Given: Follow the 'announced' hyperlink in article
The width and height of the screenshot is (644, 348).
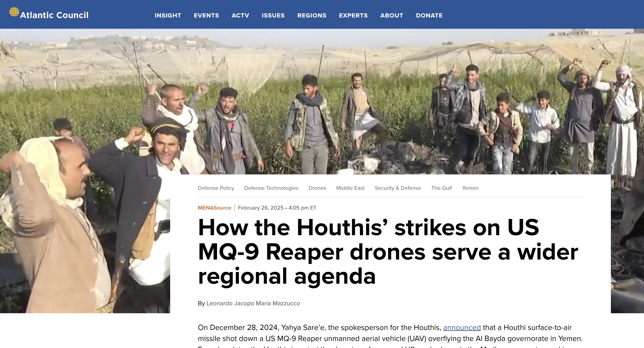Looking at the screenshot, I should (462, 327).
